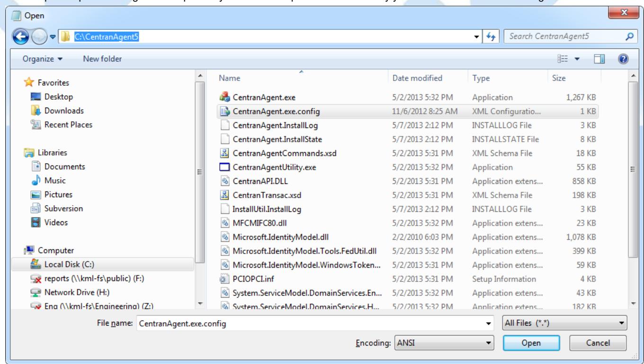Image resolution: width=644 pixels, height=364 pixels.
Task: Click the CentranAgentCommands.xsd schema icon
Action: tap(224, 153)
